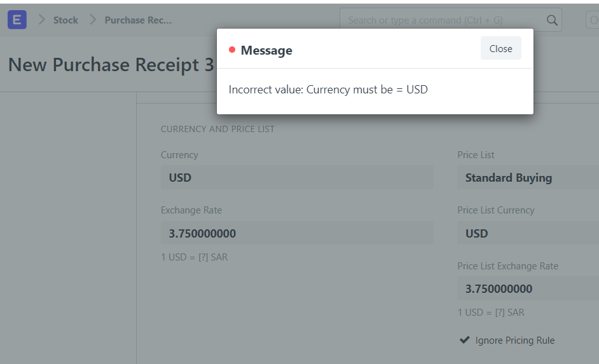Click the New Purchase Receipt 3 title
The height and width of the screenshot is (364, 599).
coord(111,65)
